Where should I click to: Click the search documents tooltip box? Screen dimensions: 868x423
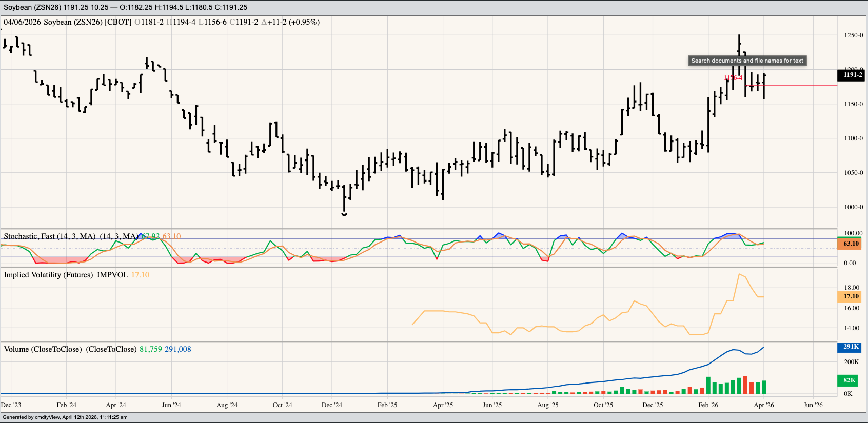coord(747,61)
